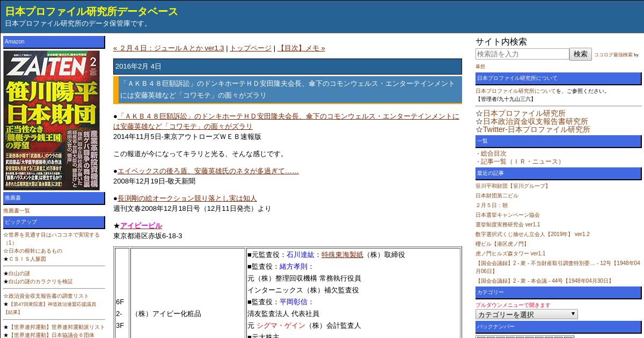
Task: Go to previous post ２月４日：ジュールＡとか ver1.3
Action: (169, 48)
